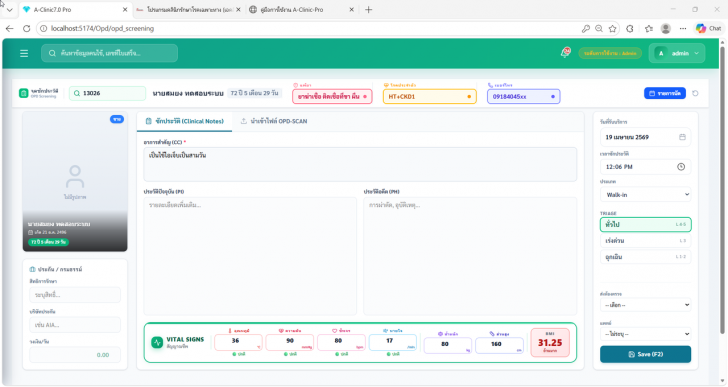
Task: Open the Walk-in visit type dropdown
Action: [x=645, y=194]
